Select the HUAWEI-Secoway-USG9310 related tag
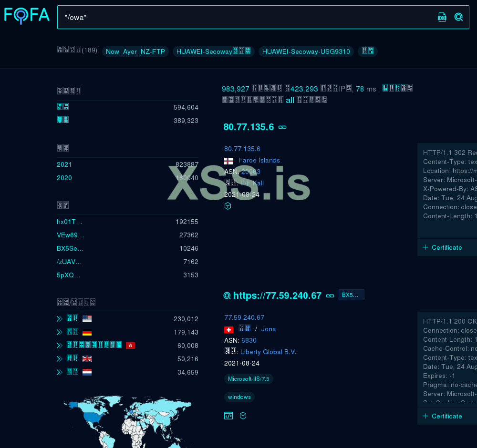Screen dimensions: 477x448 [306, 51]
